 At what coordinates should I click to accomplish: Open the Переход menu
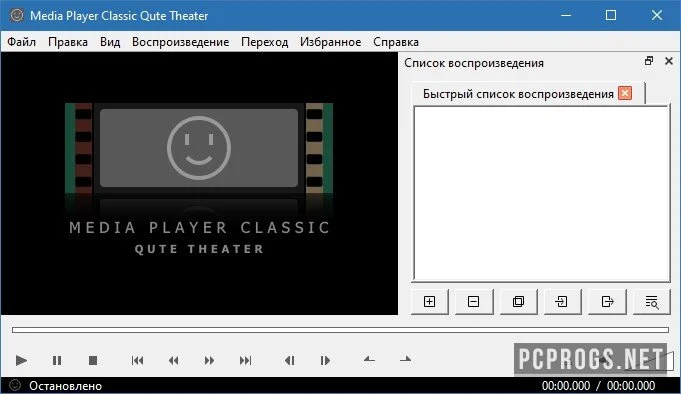point(264,42)
